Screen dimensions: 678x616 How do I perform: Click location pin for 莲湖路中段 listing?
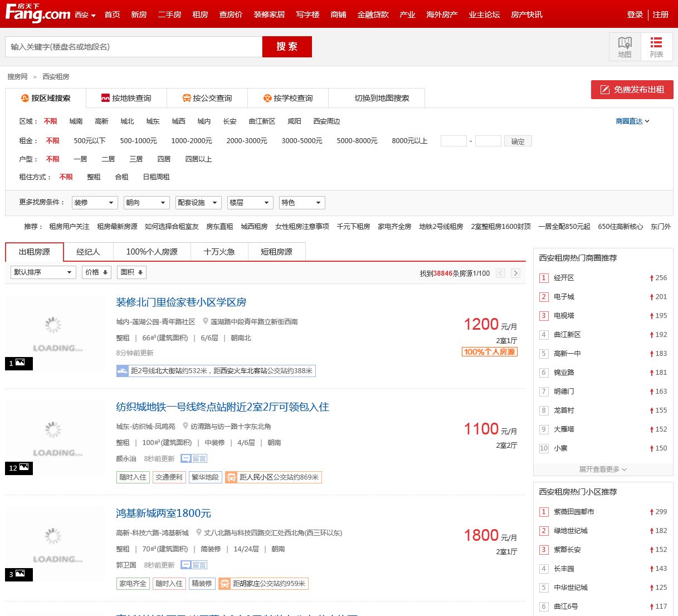pyautogui.click(x=205, y=321)
